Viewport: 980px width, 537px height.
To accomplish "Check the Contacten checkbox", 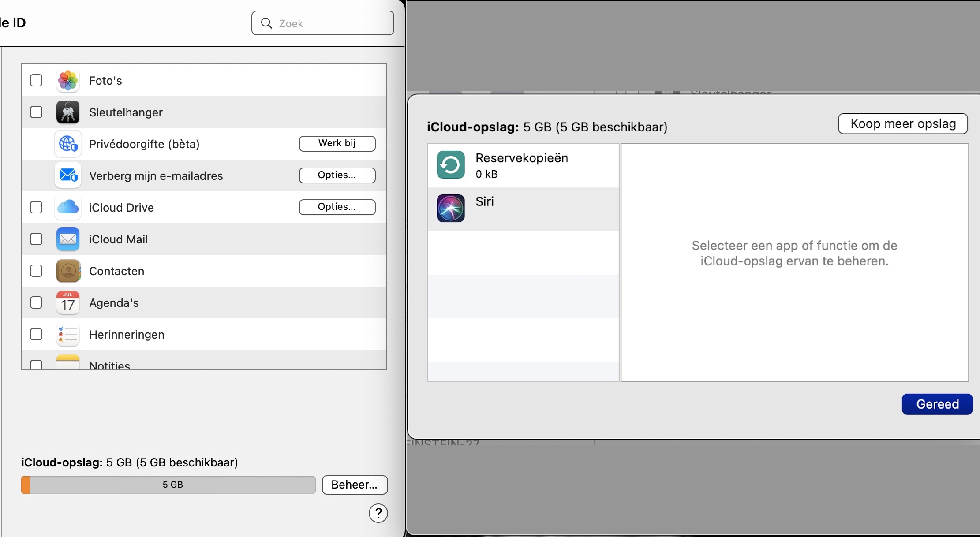I will click(36, 271).
